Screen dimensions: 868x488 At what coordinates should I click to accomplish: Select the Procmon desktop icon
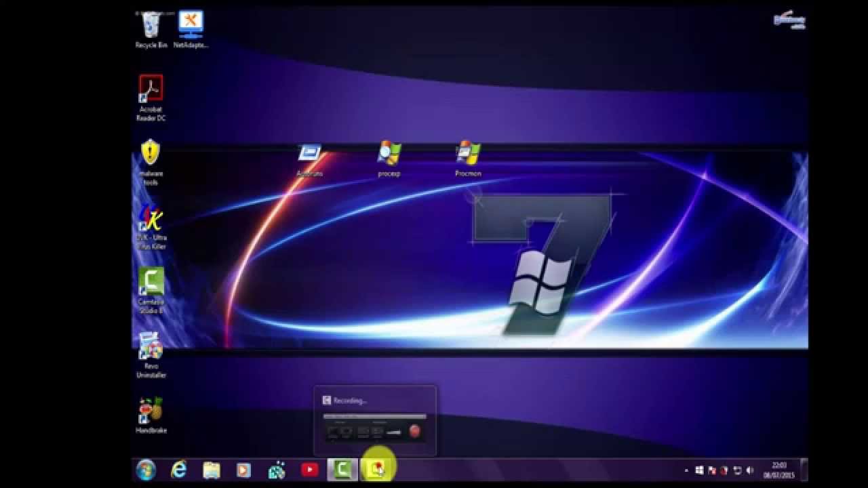[x=468, y=160]
